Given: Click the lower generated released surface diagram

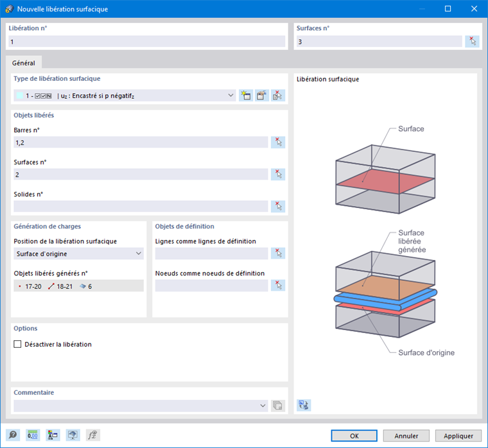Looking at the screenshot, I should coord(385,295).
